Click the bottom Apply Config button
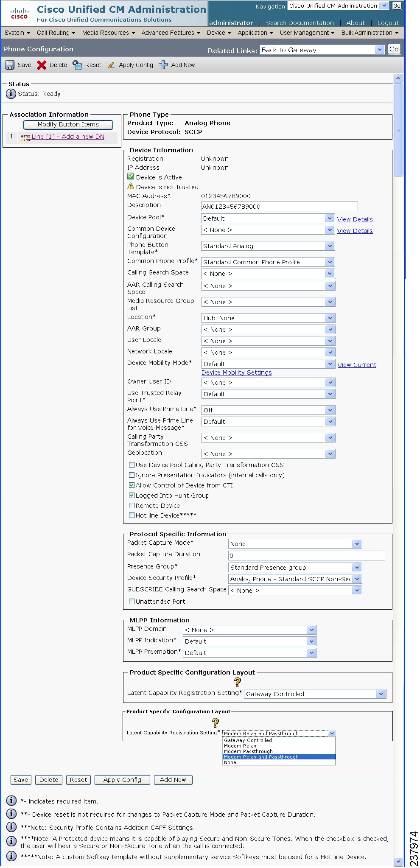Viewport: 420px width, 868px height. coord(122,780)
